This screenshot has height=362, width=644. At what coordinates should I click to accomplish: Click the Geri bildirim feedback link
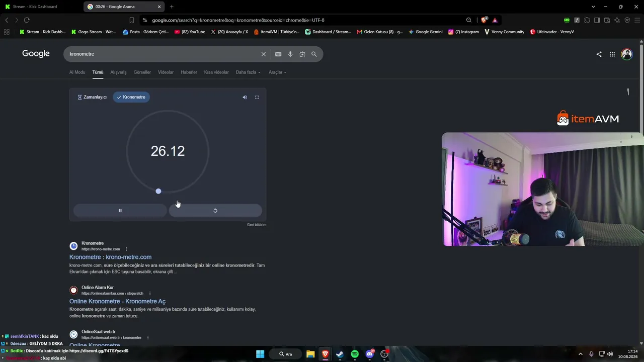[x=257, y=225]
